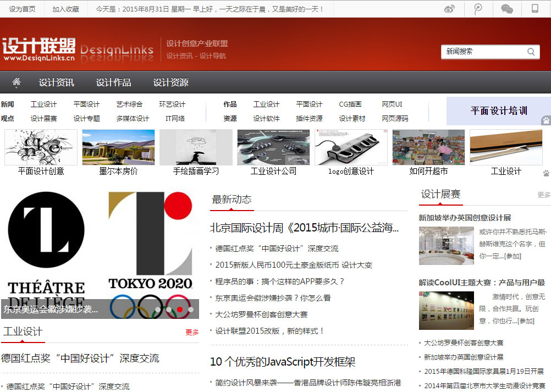
Task: Open CG插画 works link
Action: (350, 104)
